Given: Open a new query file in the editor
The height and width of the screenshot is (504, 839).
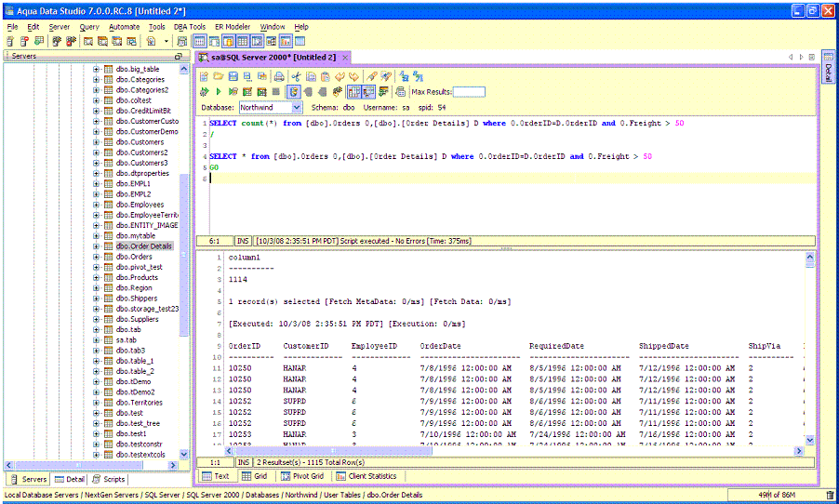Looking at the screenshot, I should [204, 76].
